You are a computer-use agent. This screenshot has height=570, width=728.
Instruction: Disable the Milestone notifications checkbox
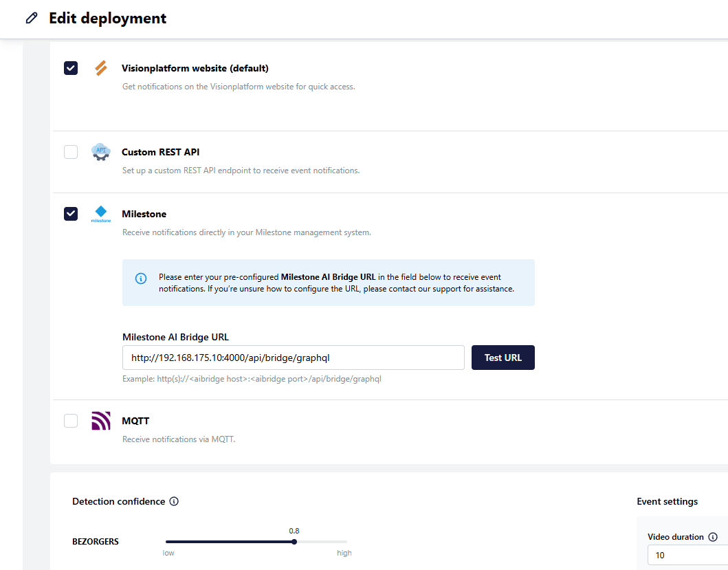[x=71, y=214]
